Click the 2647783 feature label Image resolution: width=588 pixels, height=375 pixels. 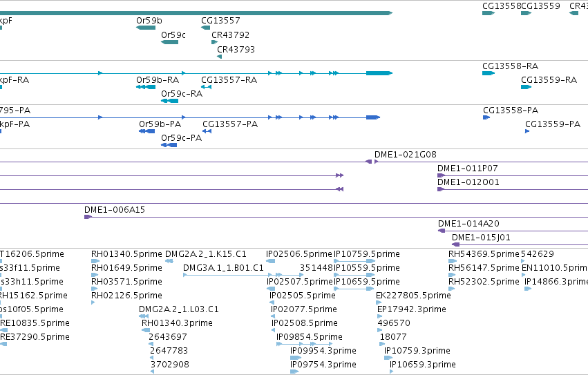point(169,351)
